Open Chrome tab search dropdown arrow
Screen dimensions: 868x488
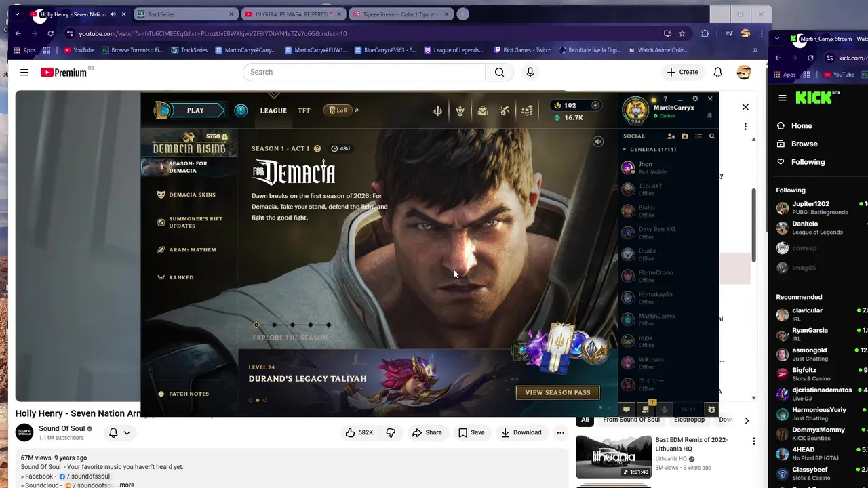[x=18, y=14]
